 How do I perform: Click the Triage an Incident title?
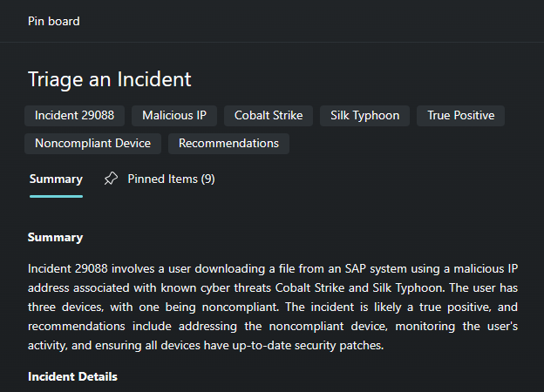pos(109,79)
